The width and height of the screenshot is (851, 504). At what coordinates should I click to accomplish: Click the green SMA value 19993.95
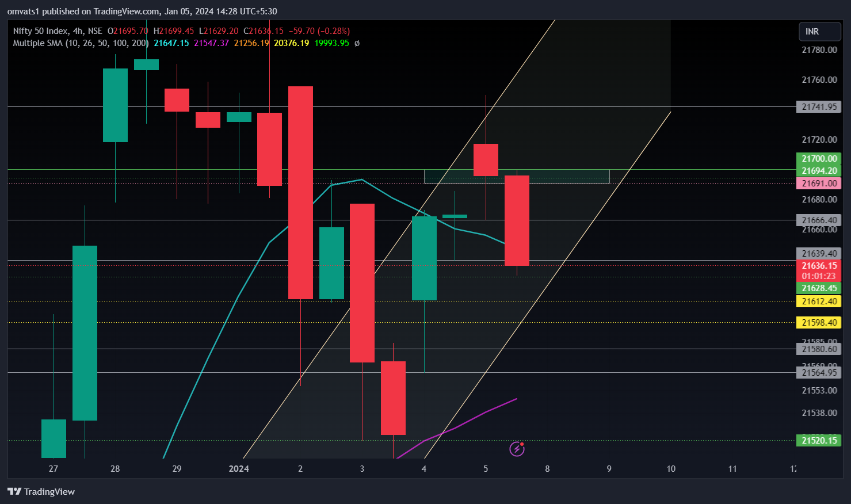click(x=331, y=43)
